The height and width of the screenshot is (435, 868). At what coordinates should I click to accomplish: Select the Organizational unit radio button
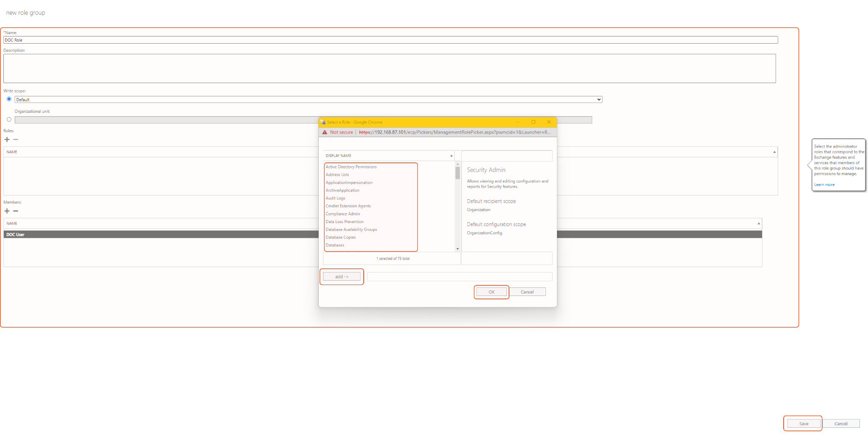[x=9, y=120]
